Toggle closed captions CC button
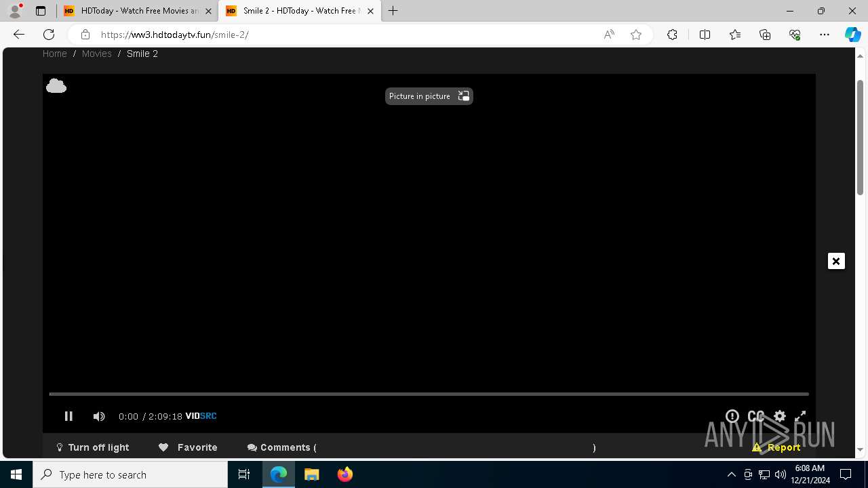 [756, 416]
